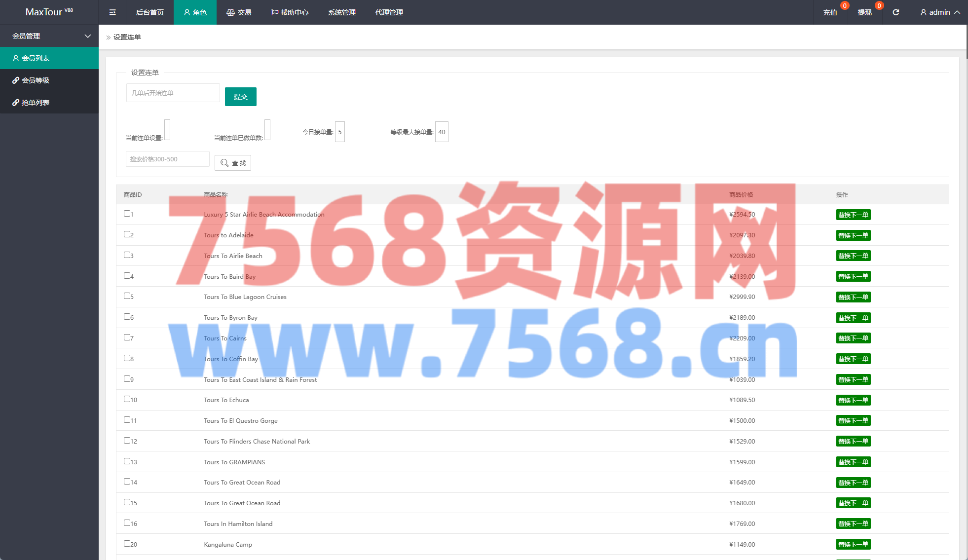
Task: Open the admin user dropdown
Action: [940, 12]
